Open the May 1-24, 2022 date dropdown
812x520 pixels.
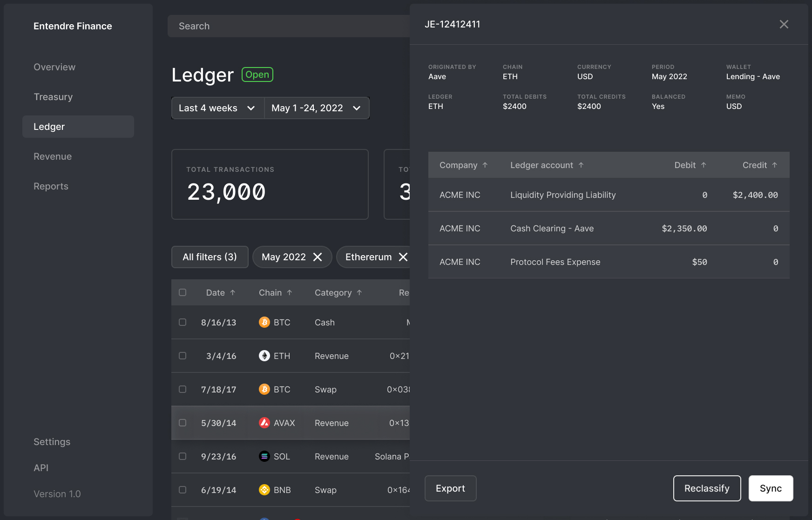click(317, 108)
